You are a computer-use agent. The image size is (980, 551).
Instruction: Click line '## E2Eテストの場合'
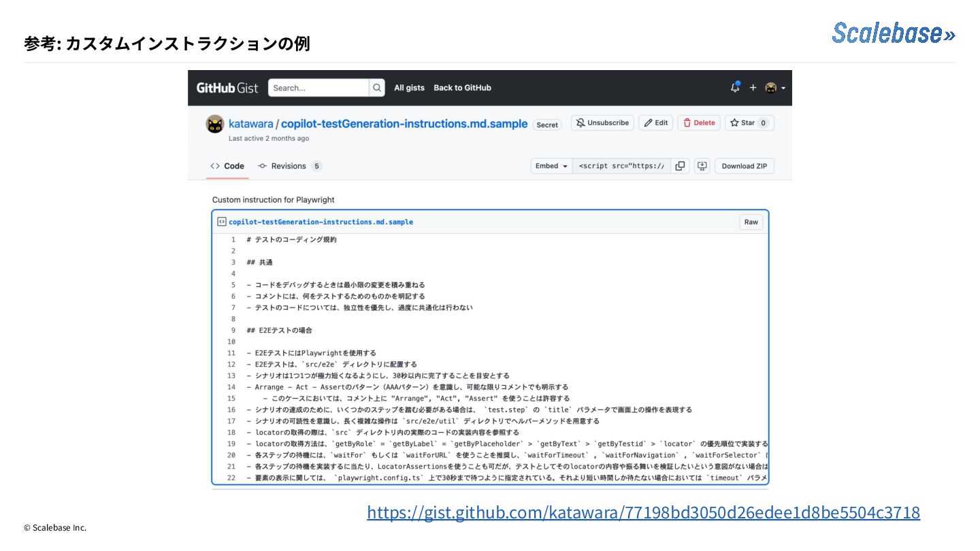point(279,330)
